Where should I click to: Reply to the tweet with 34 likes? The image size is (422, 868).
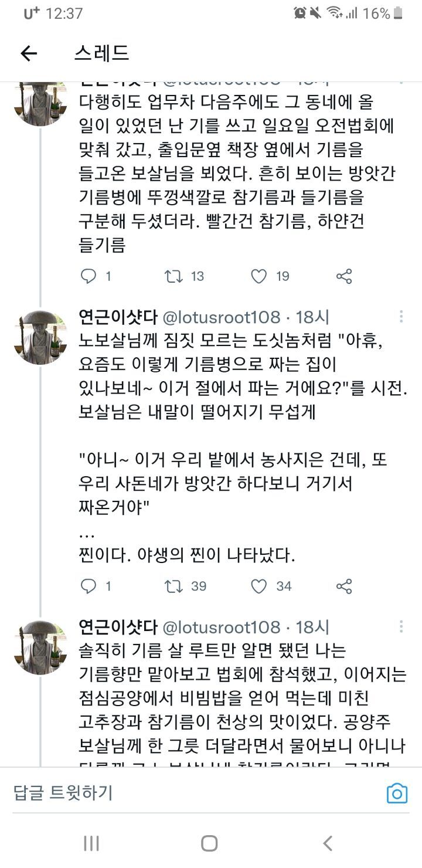(88, 586)
